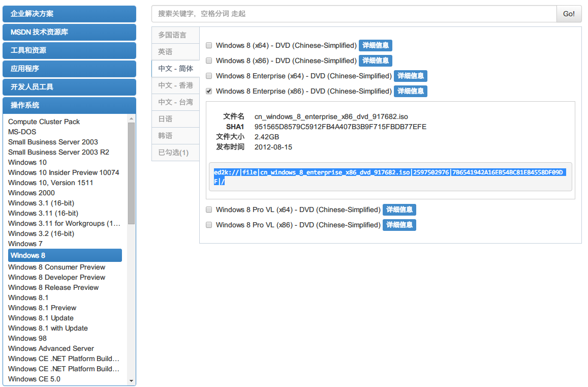Viewport: 588px width, 387px height.
Task: Select Windows 98
Action: point(27,338)
